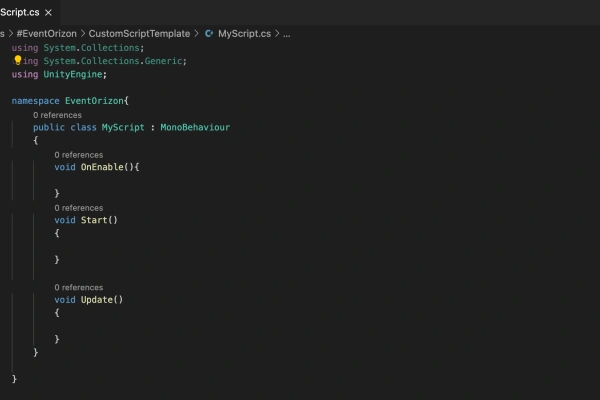Click the 0 references lens above Update
Screen dimensions: 600x400
coord(79,287)
